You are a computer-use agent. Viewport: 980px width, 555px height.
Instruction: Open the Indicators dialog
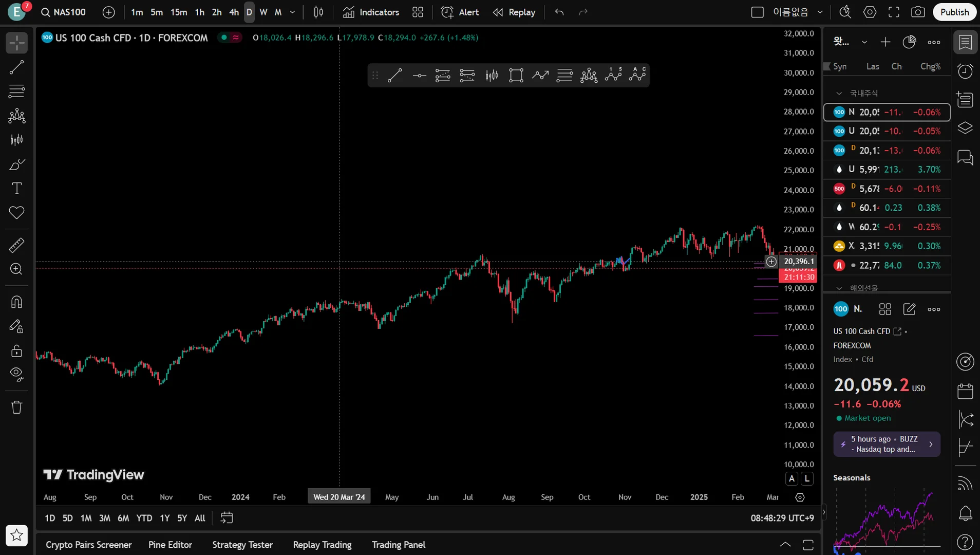coord(371,12)
